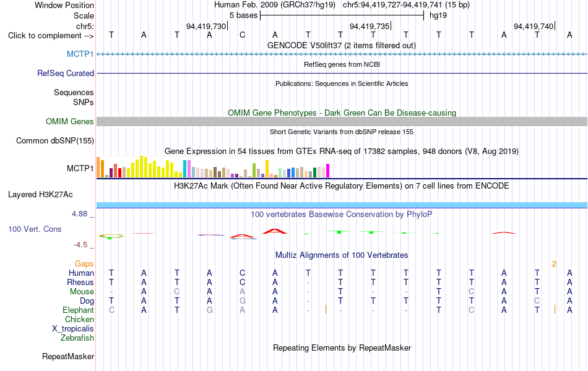This screenshot has height=371, width=588.
Task: Click the blue MCTP1 GENCODE gene label
Action: click(x=80, y=54)
